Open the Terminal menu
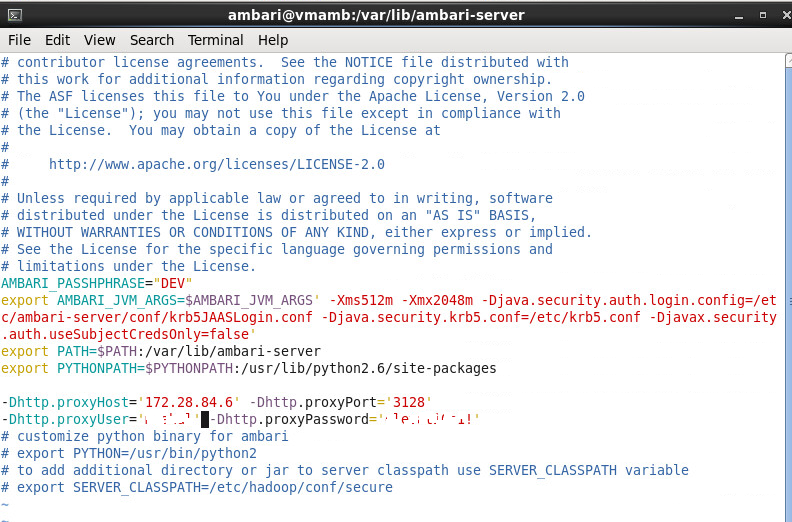This screenshot has width=792, height=522. click(216, 40)
